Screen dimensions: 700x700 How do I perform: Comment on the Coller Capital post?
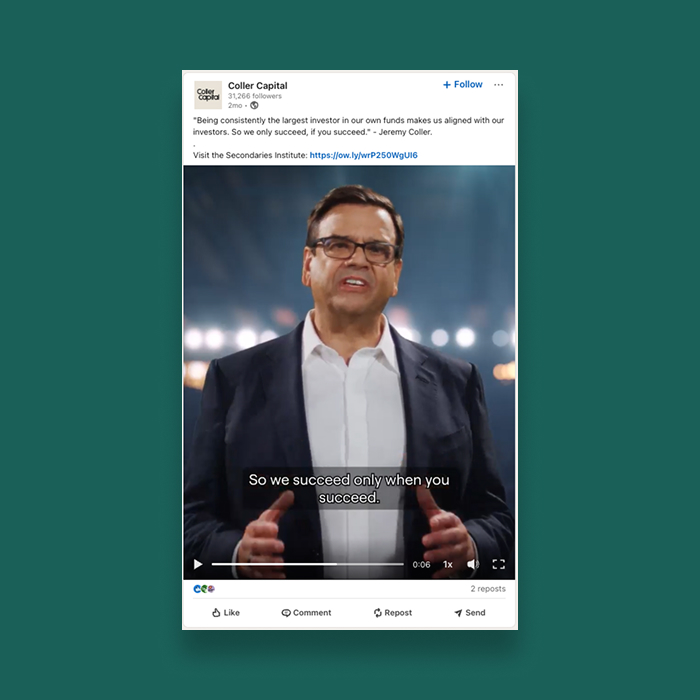coord(306,612)
